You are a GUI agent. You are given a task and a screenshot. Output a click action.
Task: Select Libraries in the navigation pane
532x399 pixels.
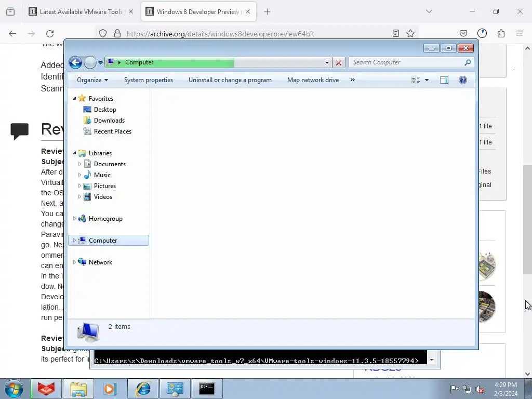point(100,153)
